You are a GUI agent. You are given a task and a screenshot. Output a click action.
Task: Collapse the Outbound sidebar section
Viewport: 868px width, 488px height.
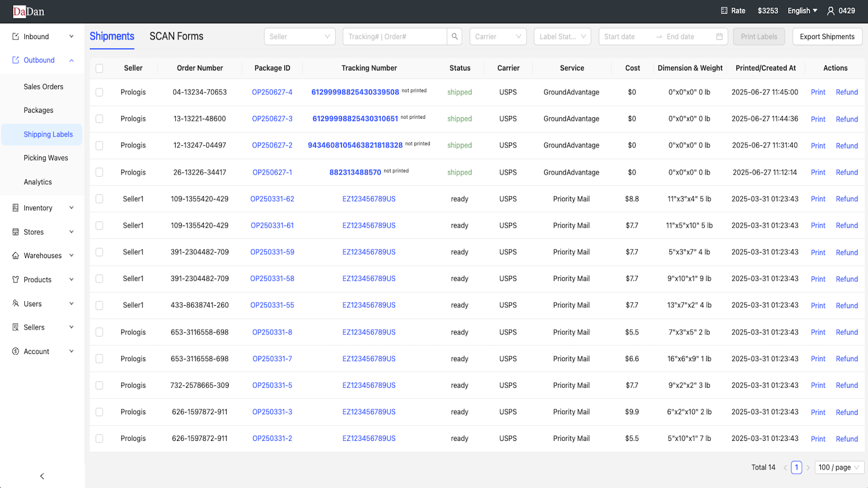71,60
